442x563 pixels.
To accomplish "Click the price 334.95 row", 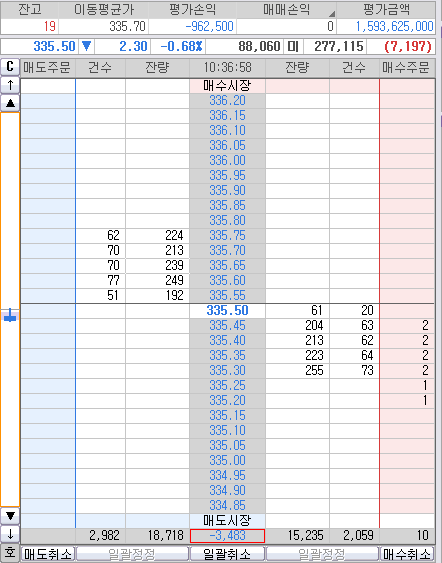I will pos(227,475).
